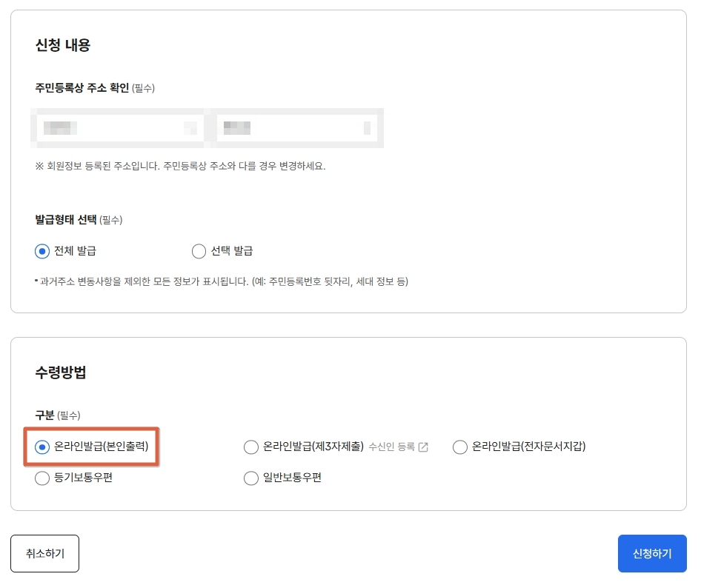701x588 pixels.
Task: Select 온라인발급(제3자제출) option
Action: click(251, 447)
